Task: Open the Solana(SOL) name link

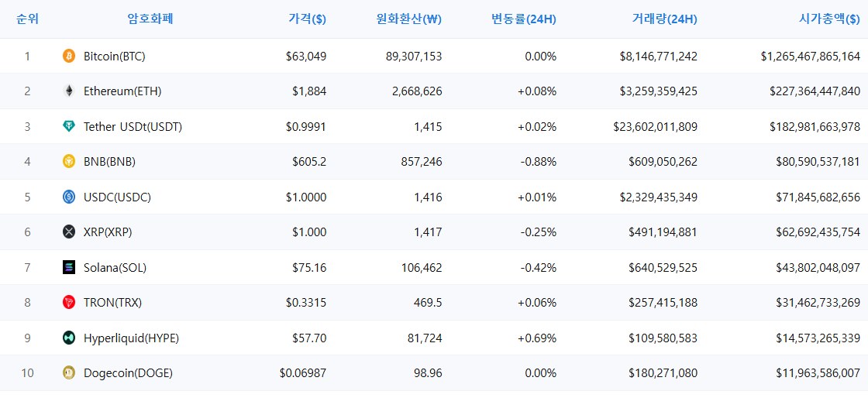Action: (115, 268)
